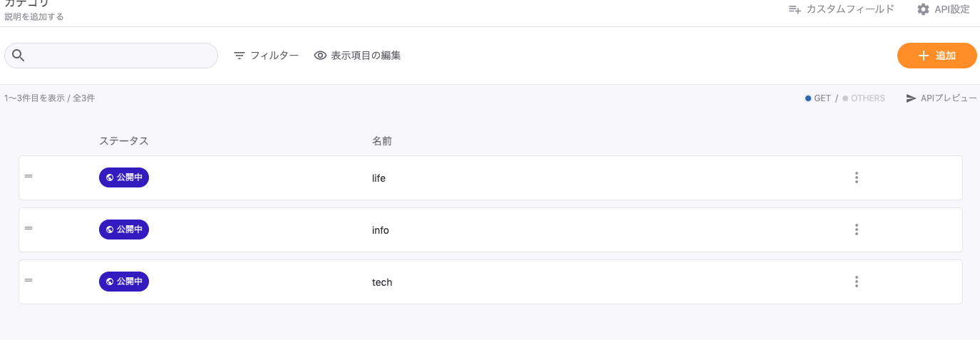Click the drag handle of info row
This screenshot has height=340, width=980.
tap(29, 228)
